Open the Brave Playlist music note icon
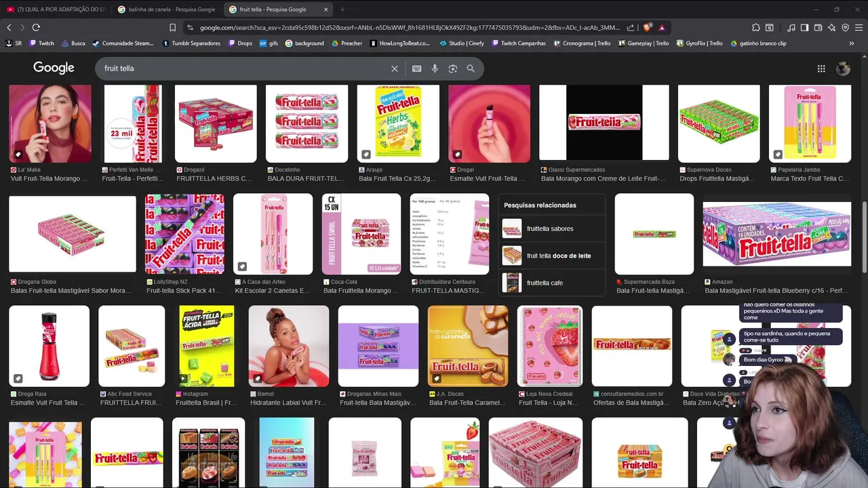This screenshot has width=868, height=488. pyautogui.click(x=791, y=28)
